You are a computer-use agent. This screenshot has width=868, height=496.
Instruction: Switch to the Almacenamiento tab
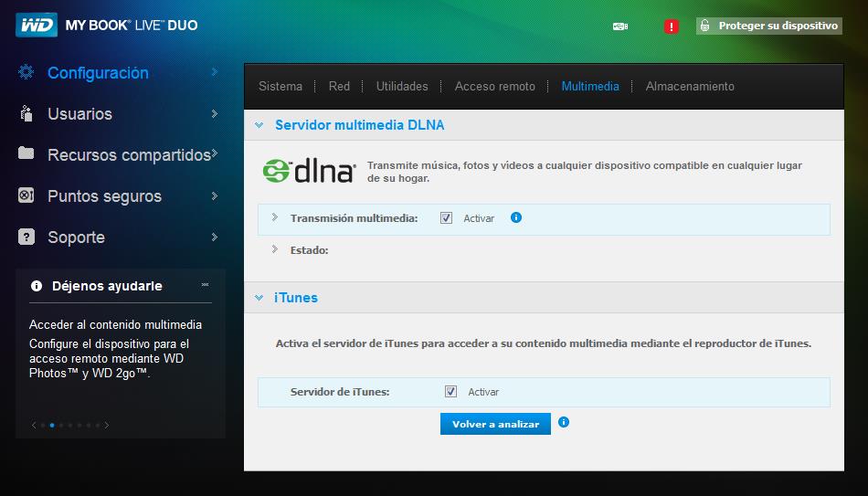[x=690, y=86]
